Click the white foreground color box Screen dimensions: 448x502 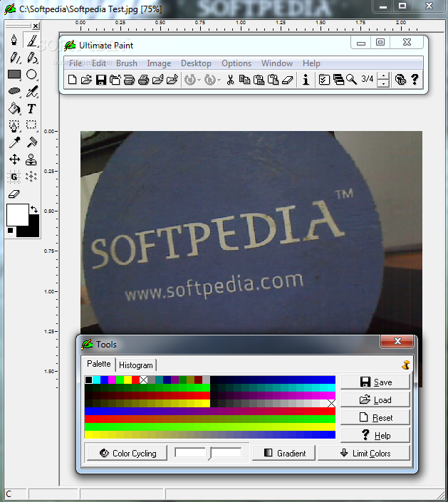click(x=17, y=215)
